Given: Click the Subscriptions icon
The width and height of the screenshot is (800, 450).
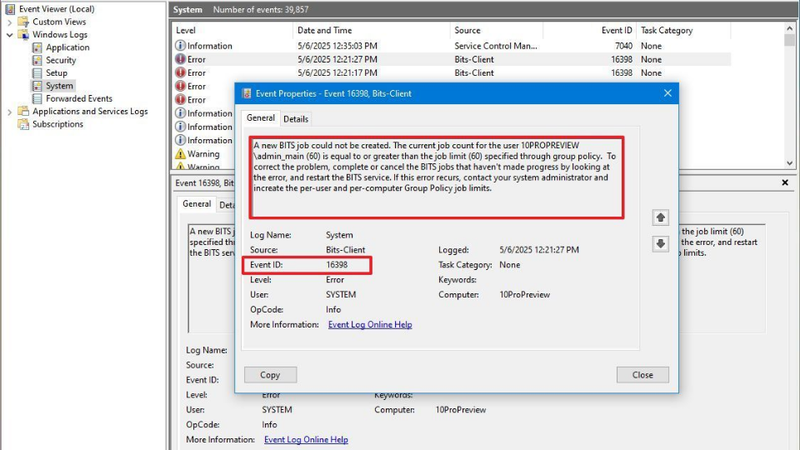Looking at the screenshot, I should coord(23,124).
